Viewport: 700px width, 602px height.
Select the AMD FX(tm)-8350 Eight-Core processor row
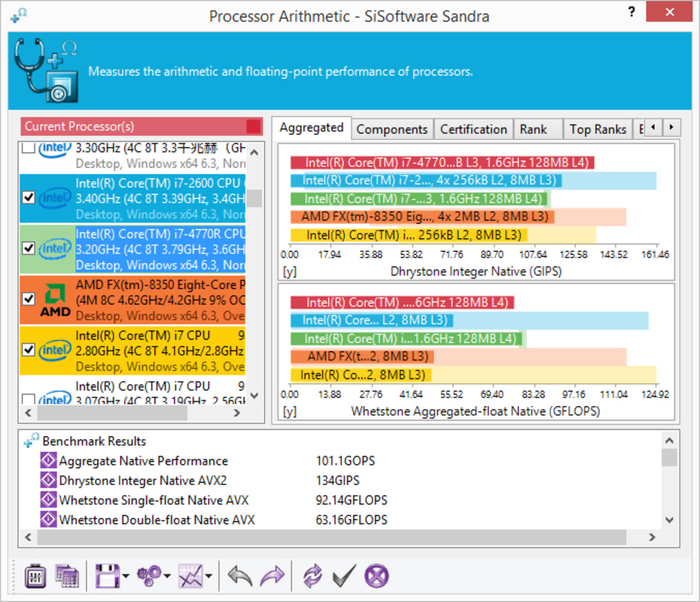pyautogui.click(x=132, y=300)
